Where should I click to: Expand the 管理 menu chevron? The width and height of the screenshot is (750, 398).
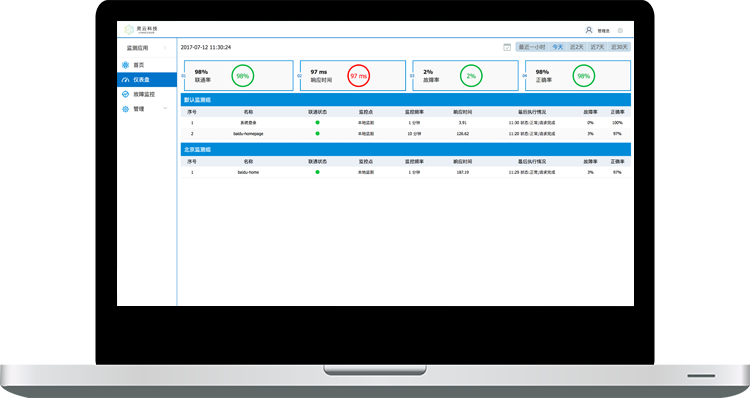click(165, 109)
